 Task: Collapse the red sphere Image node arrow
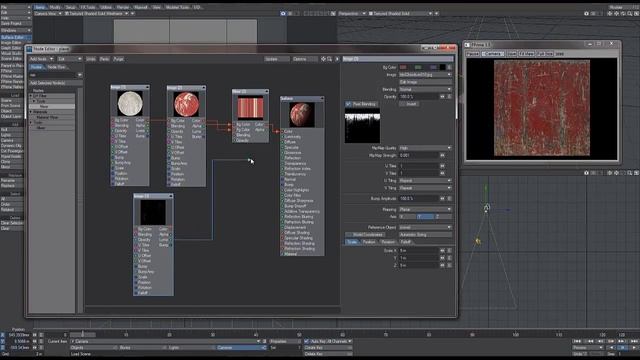pos(203,88)
